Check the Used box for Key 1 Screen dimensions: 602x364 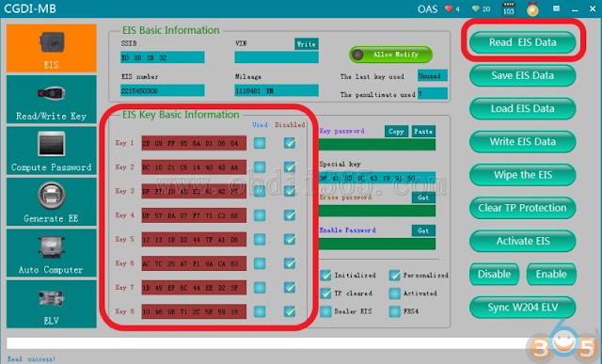[x=260, y=143]
